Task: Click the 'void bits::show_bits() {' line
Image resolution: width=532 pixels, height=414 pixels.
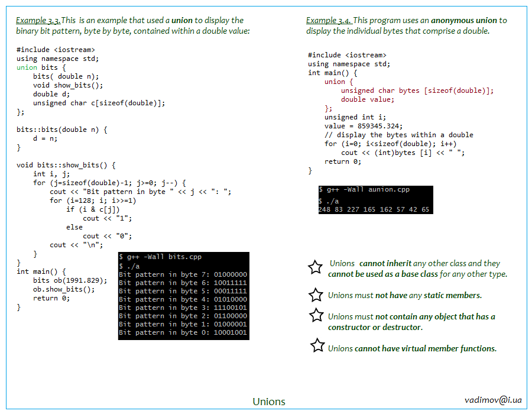Action: click(x=66, y=165)
